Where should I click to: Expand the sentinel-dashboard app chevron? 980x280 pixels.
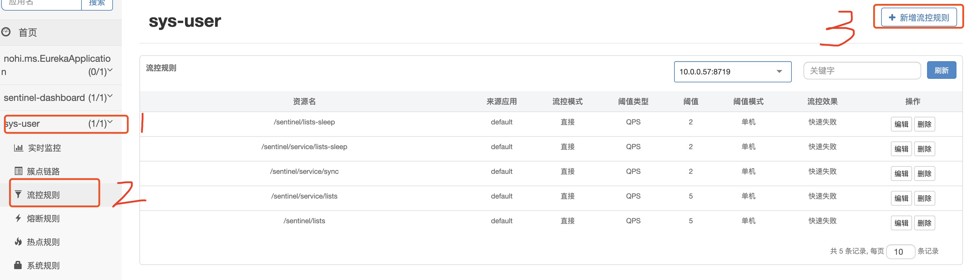point(110,96)
